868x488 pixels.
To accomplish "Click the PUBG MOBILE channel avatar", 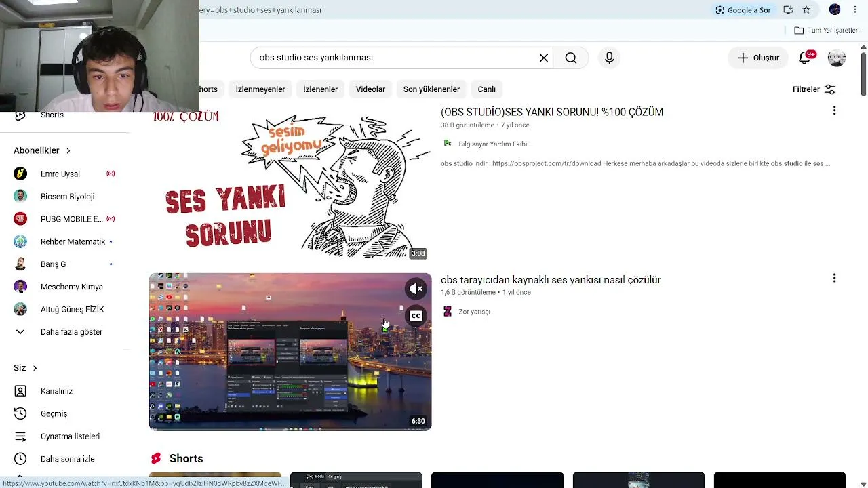I will point(20,219).
